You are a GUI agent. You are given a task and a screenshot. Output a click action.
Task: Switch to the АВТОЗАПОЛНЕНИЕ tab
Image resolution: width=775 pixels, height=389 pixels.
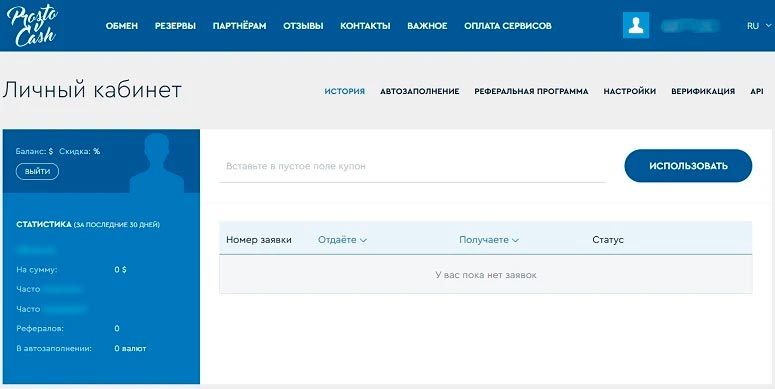[420, 91]
